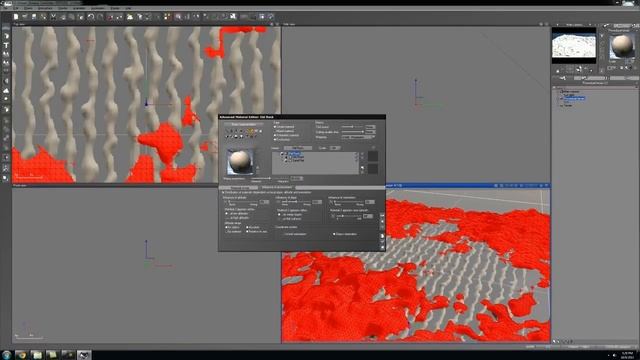Open Windows Start button
The image size is (640, 360).
(x=6, y=355)
